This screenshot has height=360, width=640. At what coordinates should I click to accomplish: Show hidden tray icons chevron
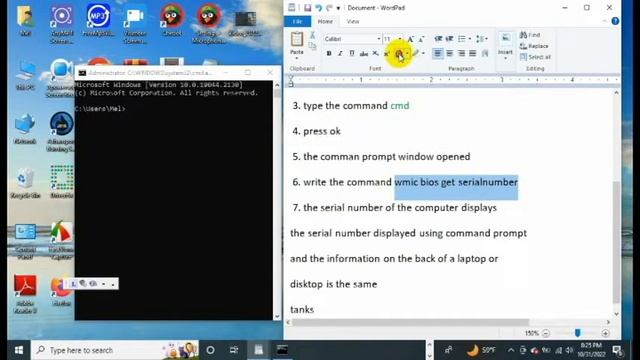click(x=511, y=350)
